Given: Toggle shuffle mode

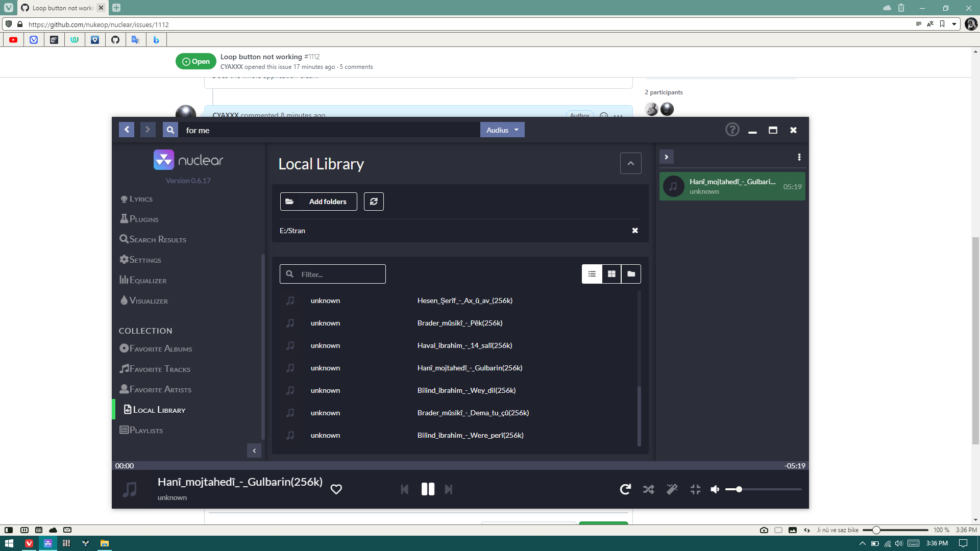Looking at the screenshot, I should point(648,489).
